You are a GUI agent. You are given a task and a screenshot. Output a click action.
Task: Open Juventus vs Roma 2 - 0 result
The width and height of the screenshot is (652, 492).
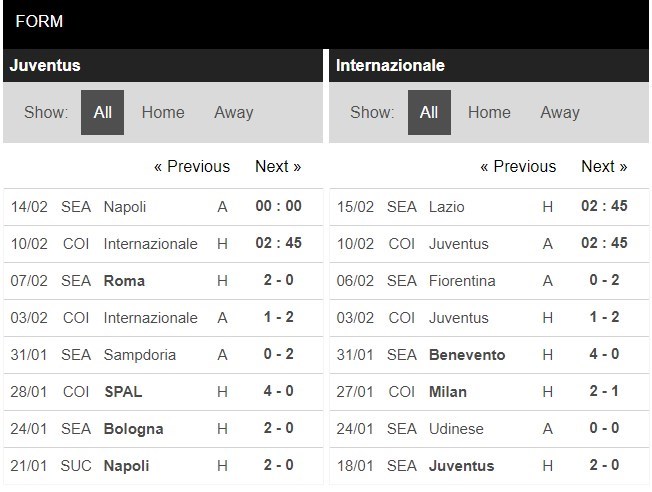point(278,281)
